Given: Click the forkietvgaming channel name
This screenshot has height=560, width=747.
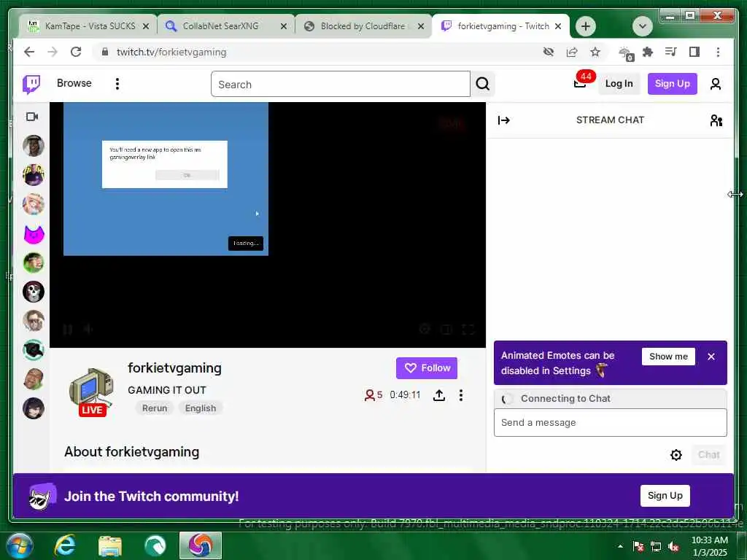Looking at the screenshot, I should point(174,368).
